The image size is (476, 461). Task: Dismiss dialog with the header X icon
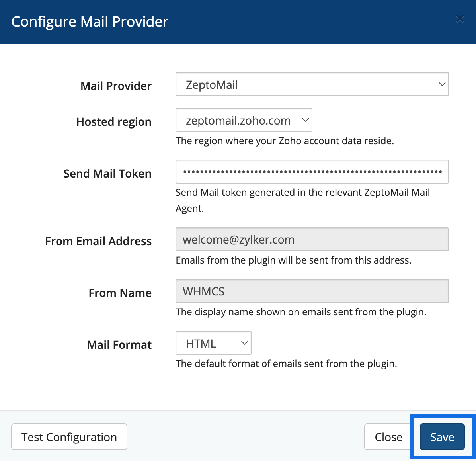[460, 19]
